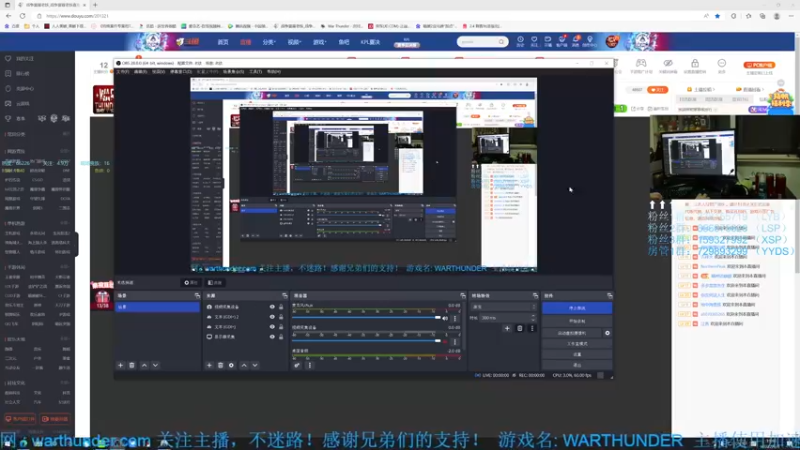The height and width of the screenshot is (450, 800).
Task: Click 启动虚拟摄像机 virtual camera button
Action: [571, 333]
